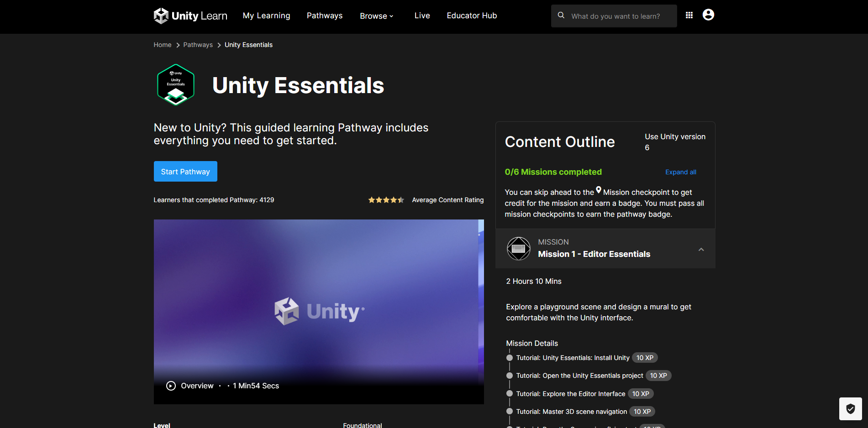Image resolution: width=868 pixels, height=428 pixels.
Task: Click the 'Use Unity version 6' text
Action: click(675, 142)
